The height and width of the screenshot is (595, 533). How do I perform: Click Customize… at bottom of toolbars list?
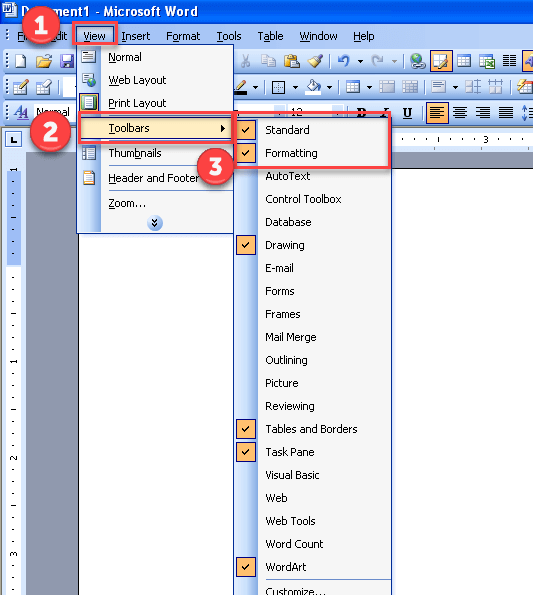coord(295,590)
